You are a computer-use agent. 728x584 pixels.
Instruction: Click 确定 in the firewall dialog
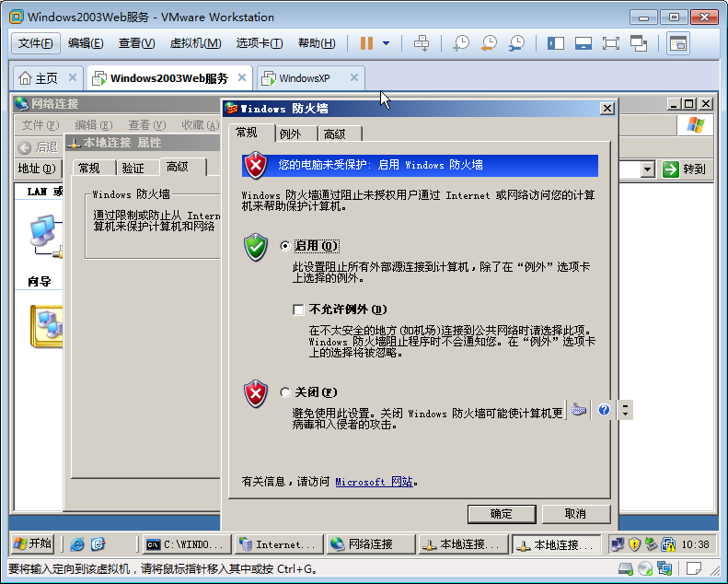[502, 514]
